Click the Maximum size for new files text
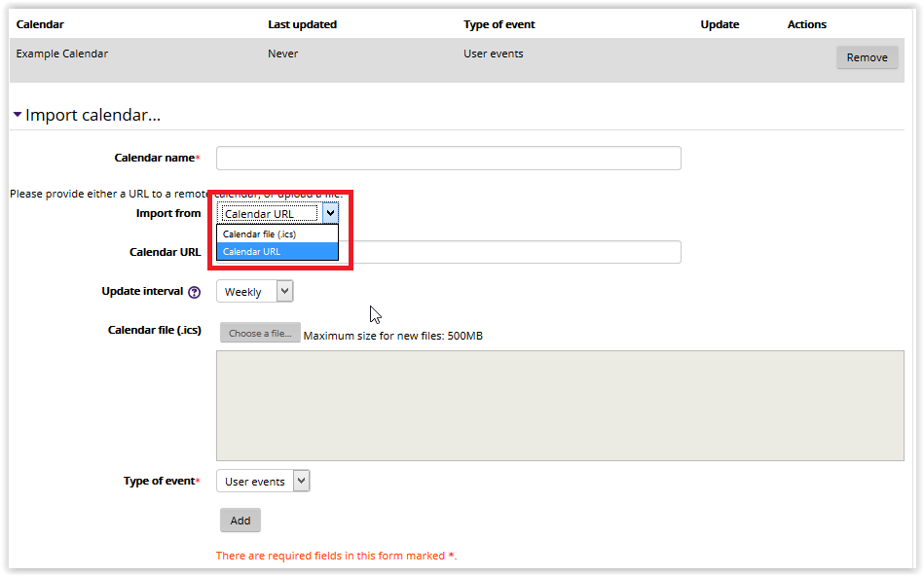The width and height of the screenshot is (924, 576). tap(393, 336)
